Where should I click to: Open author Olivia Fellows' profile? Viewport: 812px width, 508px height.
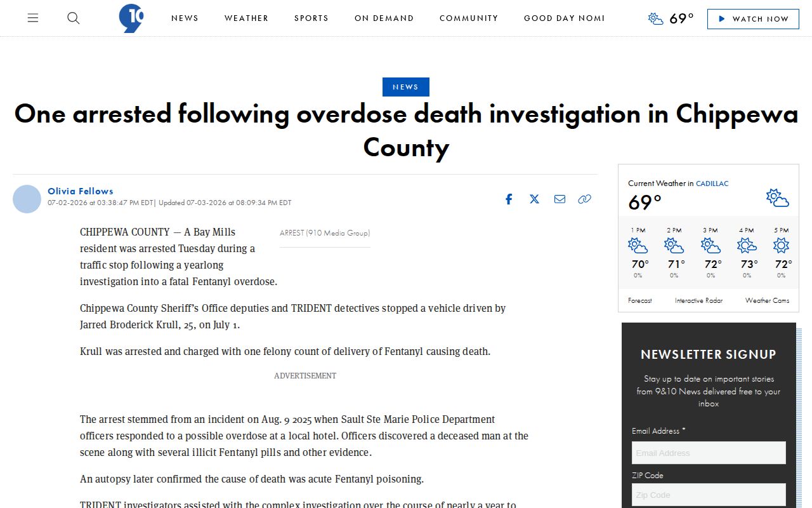point(81,191)
